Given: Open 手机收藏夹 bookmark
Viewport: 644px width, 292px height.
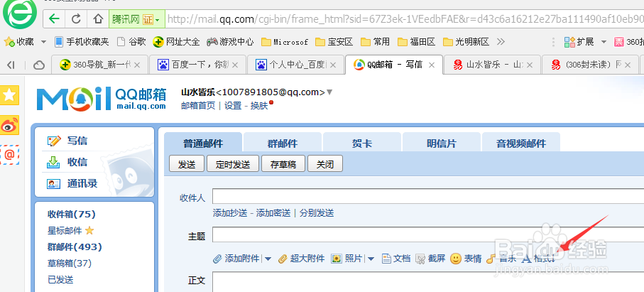Looking at the screenshot, I should click(x=82, y=41).
